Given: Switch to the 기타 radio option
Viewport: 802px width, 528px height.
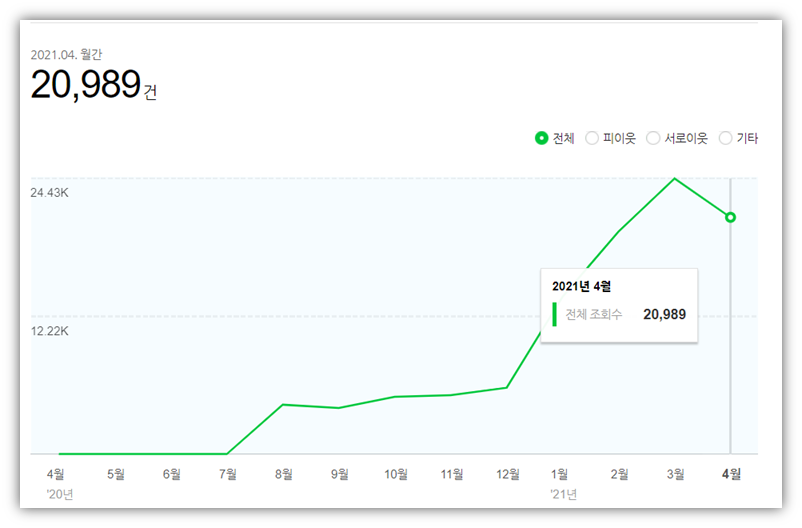Looking at the screenshot, I should pyautogui.click(x=726, y=138).
